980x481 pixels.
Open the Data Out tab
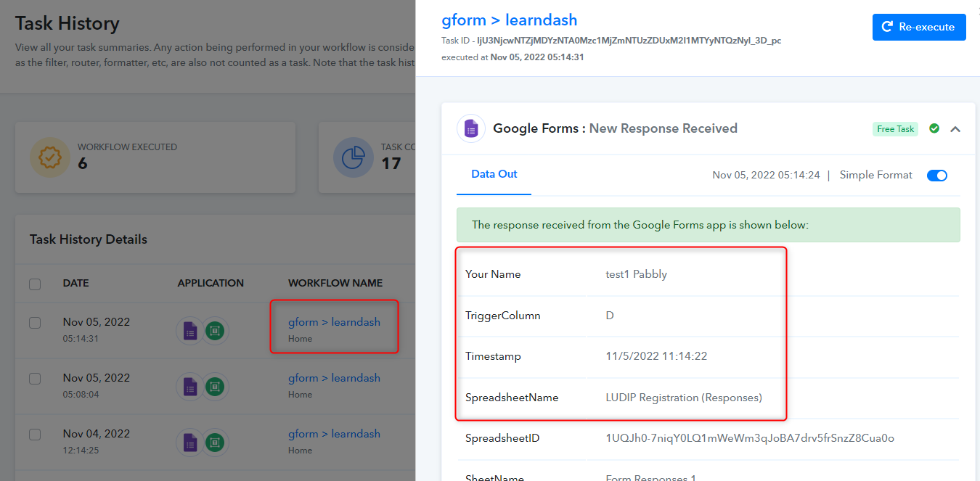pos(494,174)
